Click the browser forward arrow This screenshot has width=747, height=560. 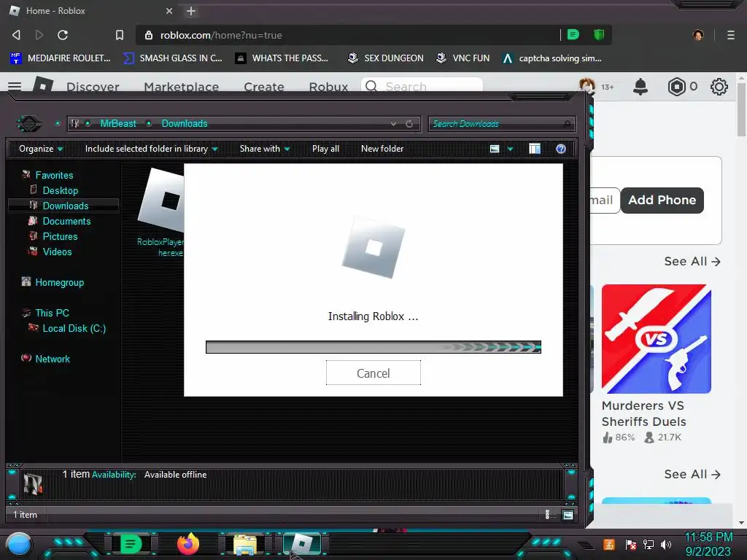(x=39, y=35)
